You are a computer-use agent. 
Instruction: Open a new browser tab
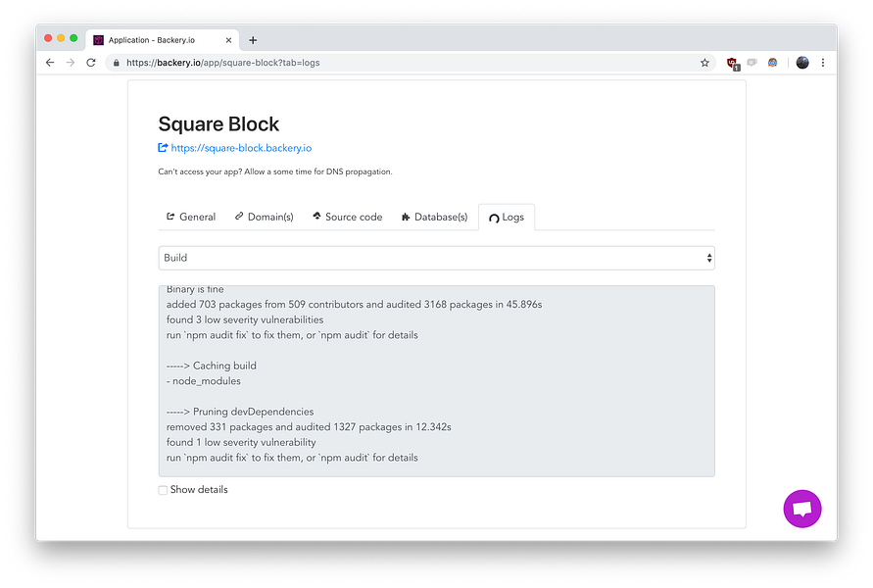pyautogui.click(x=253, y=40)
